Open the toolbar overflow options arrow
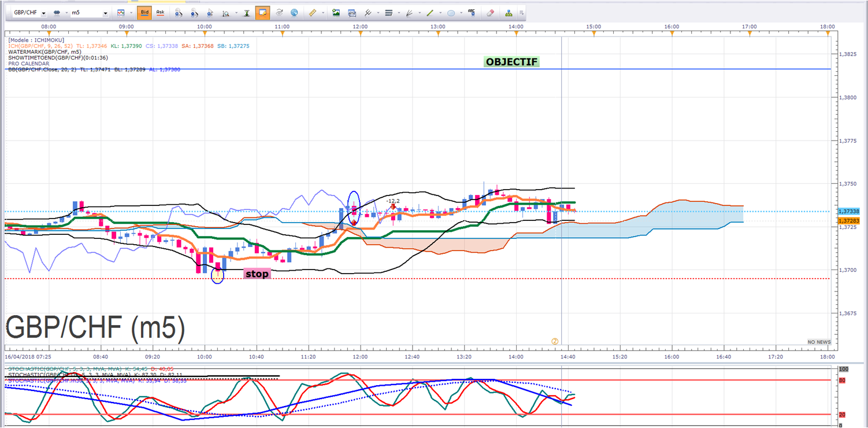868x428 pixels. [522, 13]
